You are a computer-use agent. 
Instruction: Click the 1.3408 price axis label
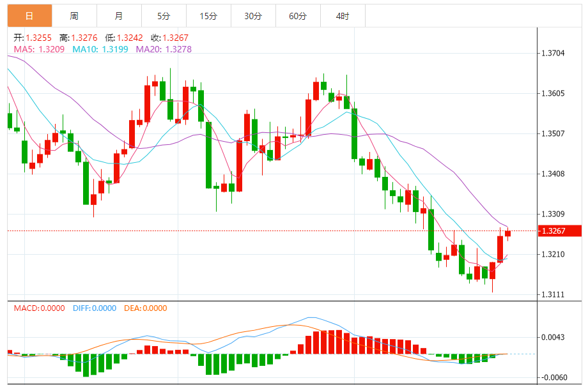click(x=553, y=174)
